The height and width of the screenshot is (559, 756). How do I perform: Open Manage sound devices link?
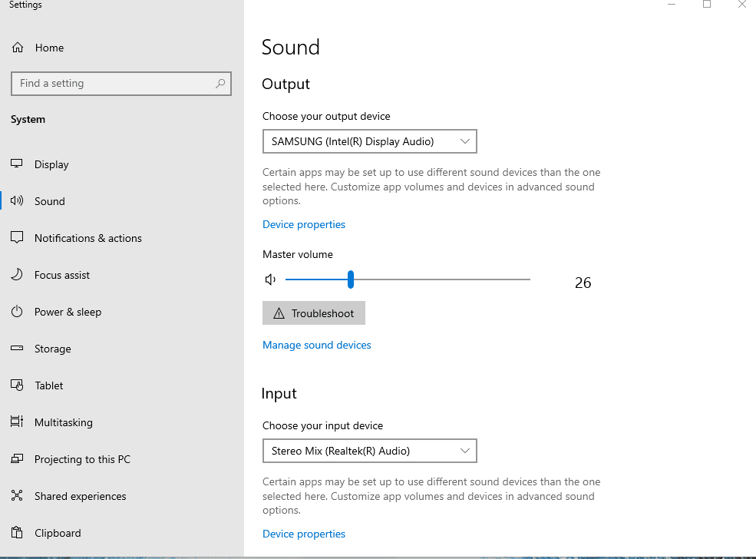point(317,345)
